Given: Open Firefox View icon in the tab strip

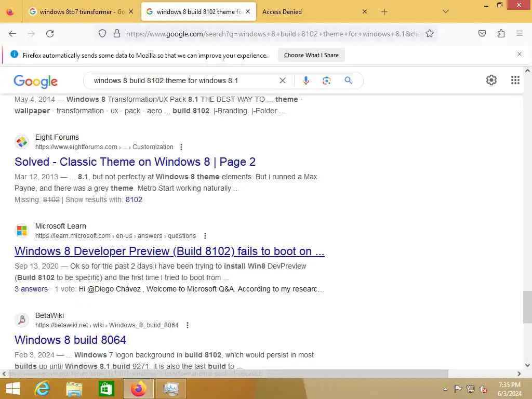Looking at the screenshot, I should pyautogui.click(x=10, y=12).
